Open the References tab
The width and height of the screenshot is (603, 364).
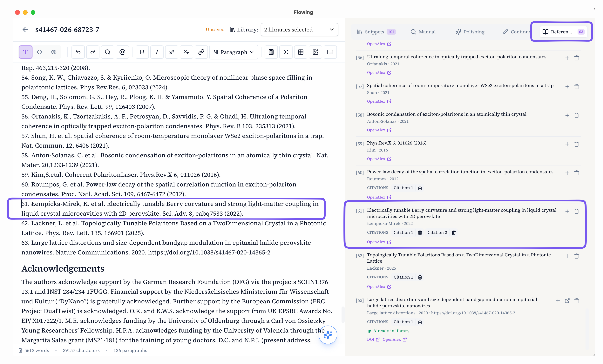[x=563, y=32]
